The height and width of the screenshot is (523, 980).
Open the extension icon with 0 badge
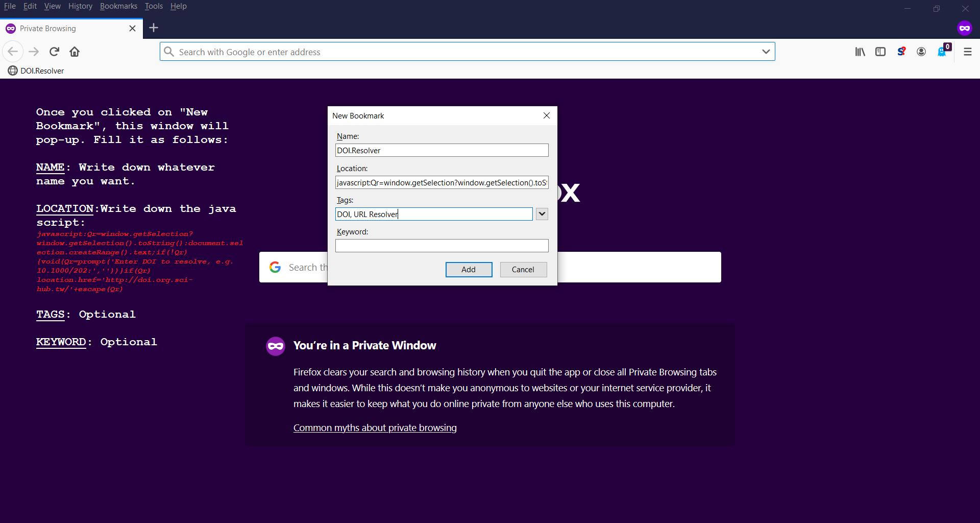pos(943,51)
